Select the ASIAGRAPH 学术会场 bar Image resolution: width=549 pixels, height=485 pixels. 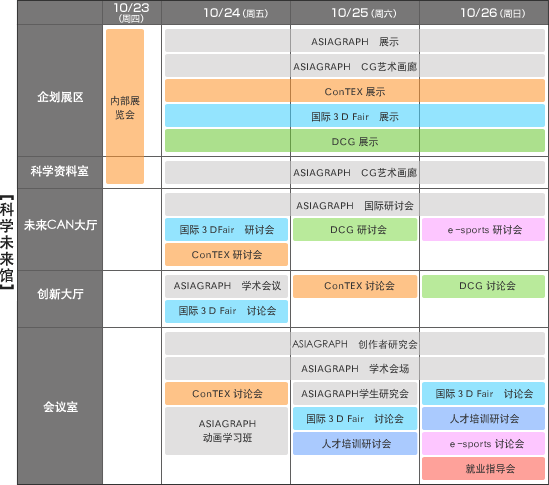click(x=355, y=369)
